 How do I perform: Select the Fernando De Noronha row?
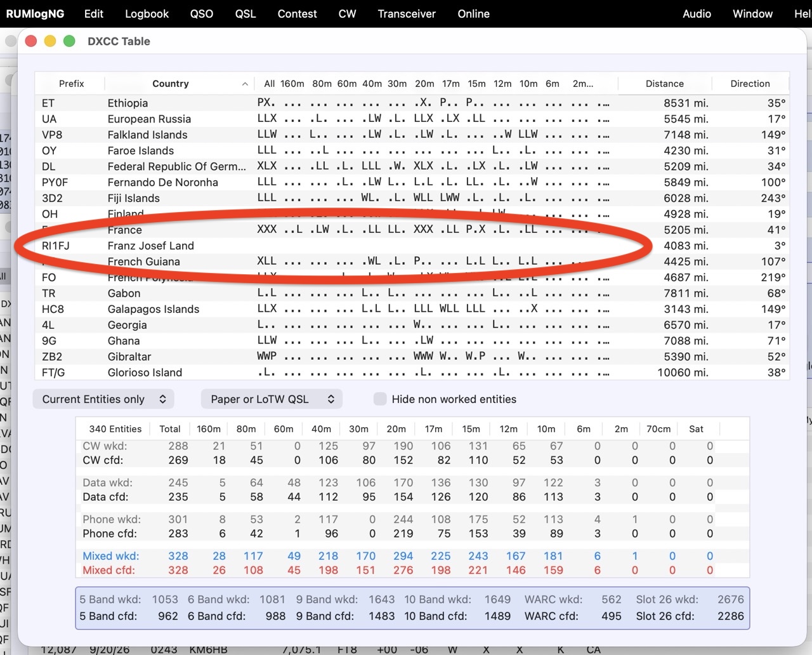[x=412, y=182]
